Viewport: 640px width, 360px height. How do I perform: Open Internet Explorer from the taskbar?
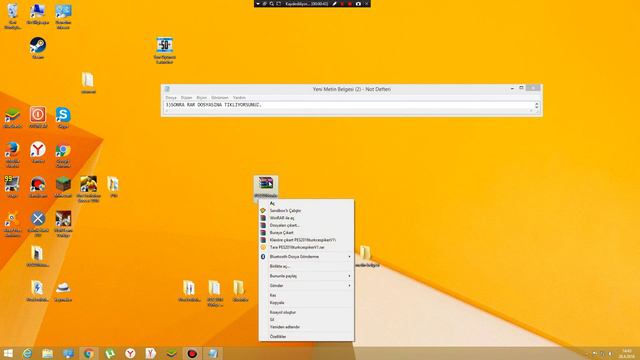[x=27, y=353]
